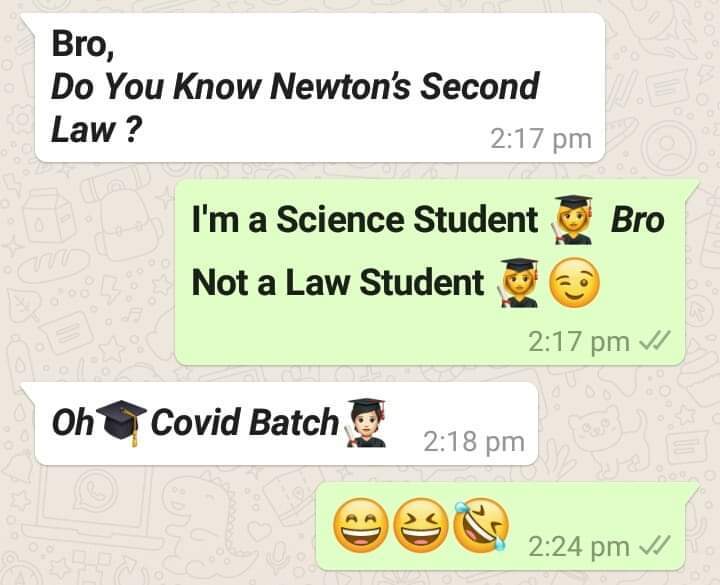Viewport: 720px width, 585px height.
Task: Click double-check ticks on 2:24 pm message
Action: coord(655,546)
